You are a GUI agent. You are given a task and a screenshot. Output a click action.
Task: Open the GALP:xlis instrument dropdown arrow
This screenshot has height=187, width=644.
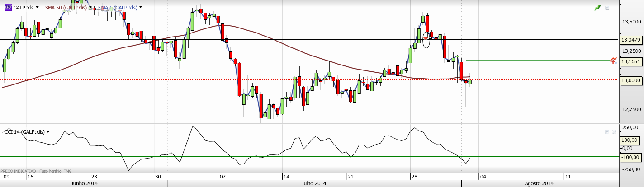click(x=37, y=8)
